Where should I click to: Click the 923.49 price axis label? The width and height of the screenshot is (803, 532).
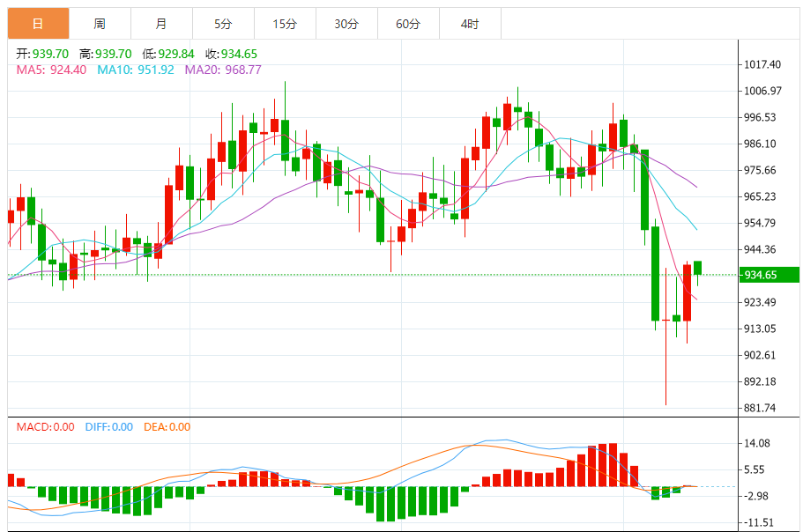[760, 302]
